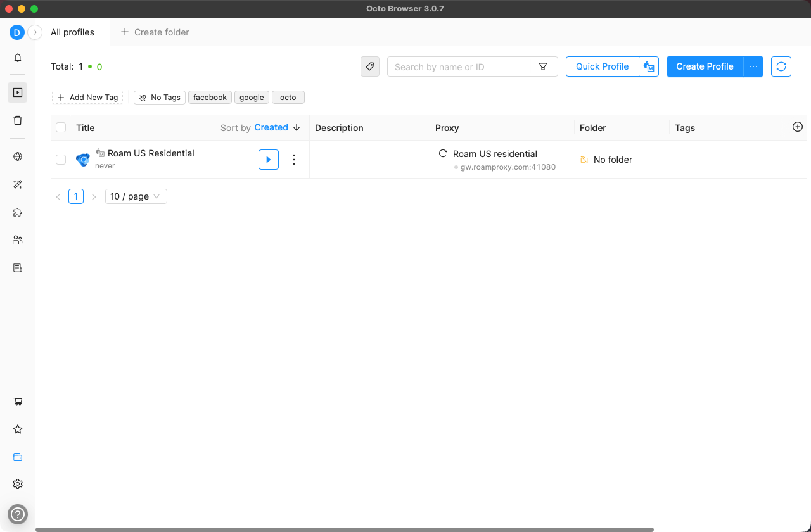Open the Extensions puzzle icon
Image resolution: width=811 pixels, height=532 pixels.
click(18, 212)
